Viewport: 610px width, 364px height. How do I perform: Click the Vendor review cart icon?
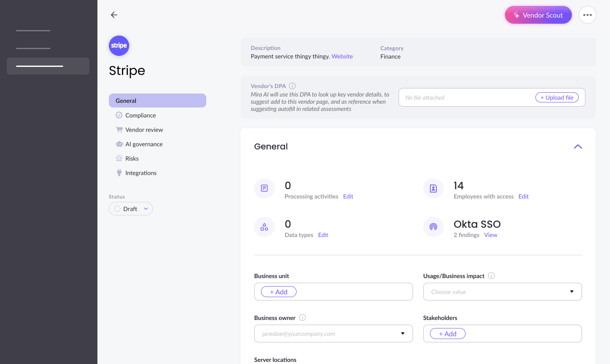pyautogui.click(x=119, y=130)
